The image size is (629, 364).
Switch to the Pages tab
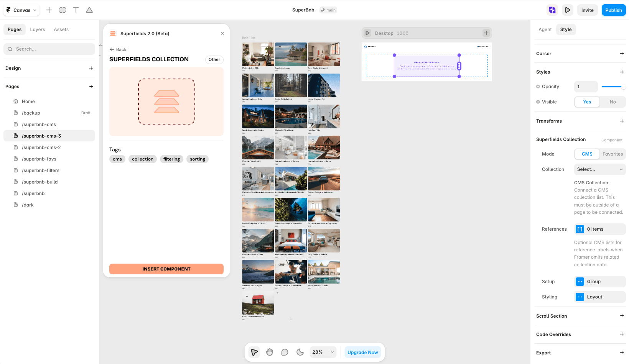[15, 30]
